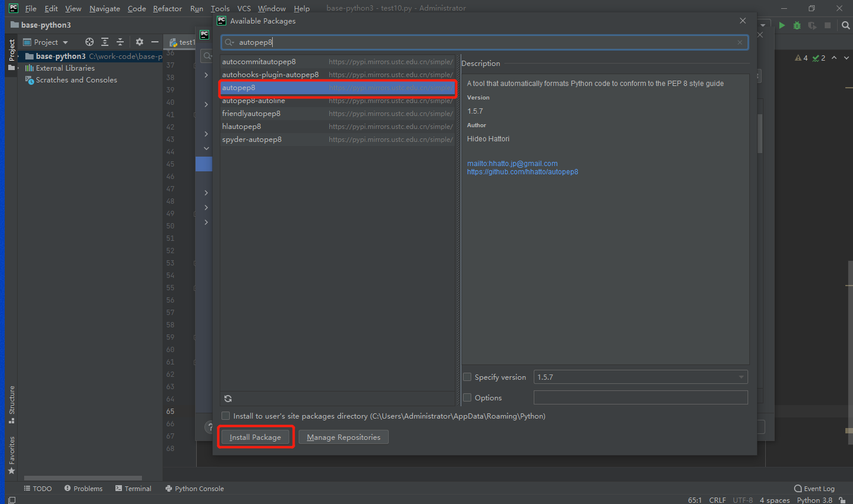853x504 pixels.
Task: Click the Run button in the main toolbar
Action: (782, 25)
